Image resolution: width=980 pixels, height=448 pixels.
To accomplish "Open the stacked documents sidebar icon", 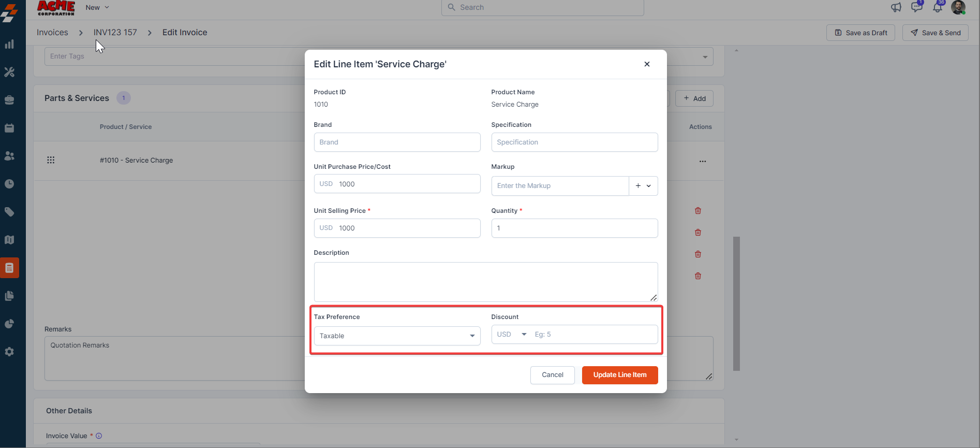I will [9, 296].
